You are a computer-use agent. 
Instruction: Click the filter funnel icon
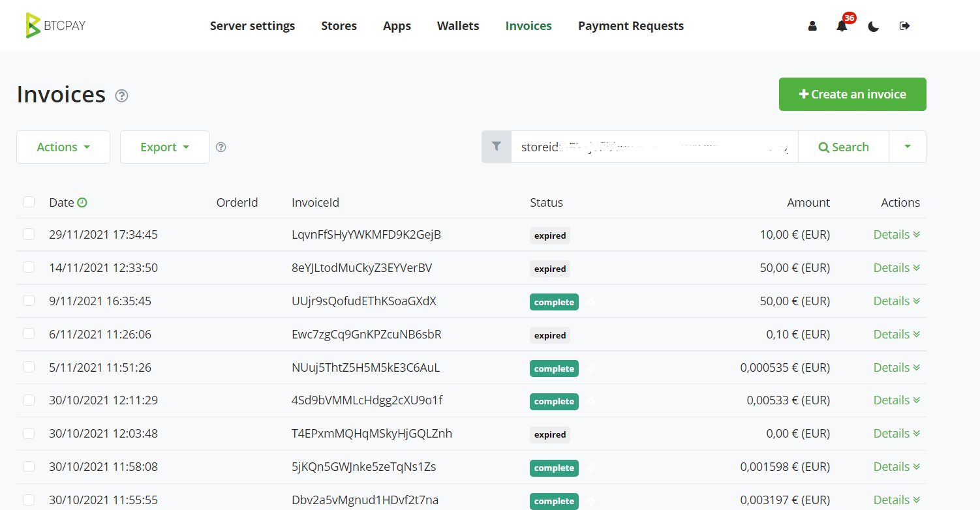[x=497, y=147]
